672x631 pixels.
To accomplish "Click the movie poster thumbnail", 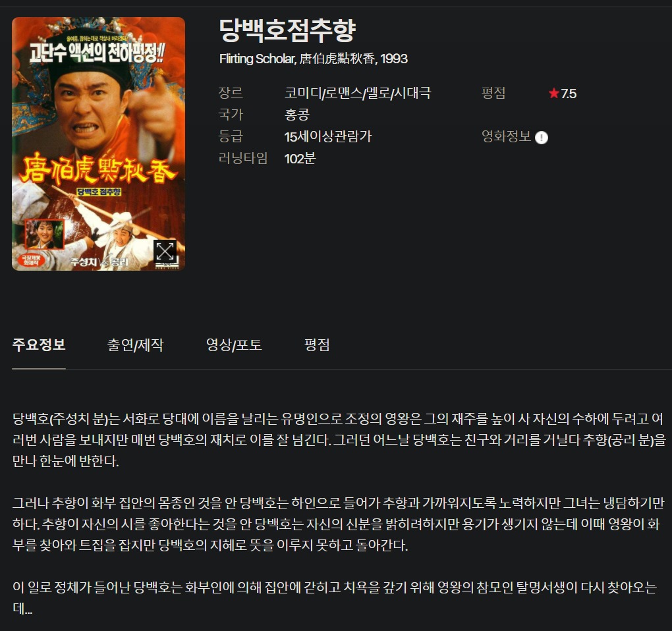I will 98,144.
